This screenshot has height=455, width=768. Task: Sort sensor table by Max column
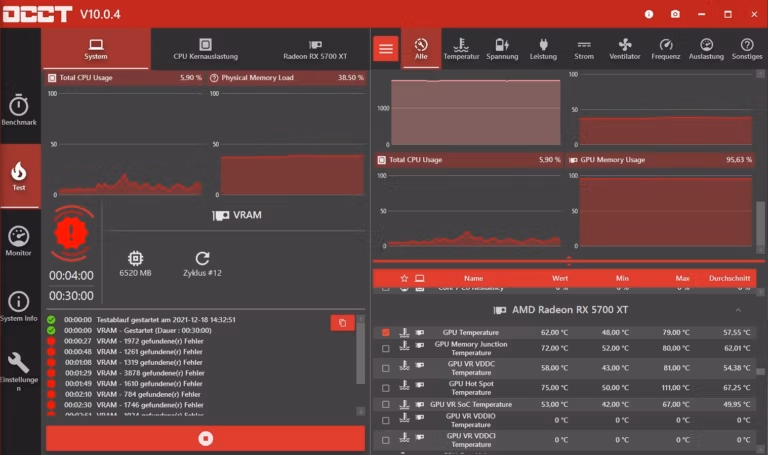(x=682, y=278)
